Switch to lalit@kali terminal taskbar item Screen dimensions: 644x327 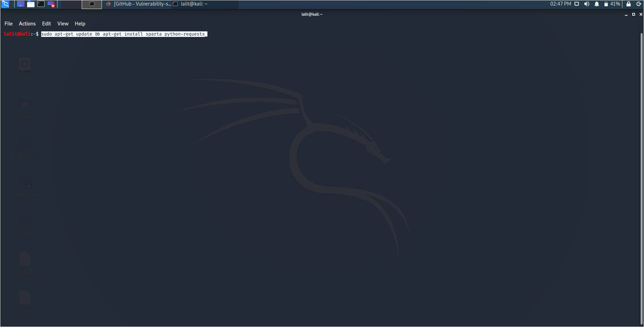point(190,4)
